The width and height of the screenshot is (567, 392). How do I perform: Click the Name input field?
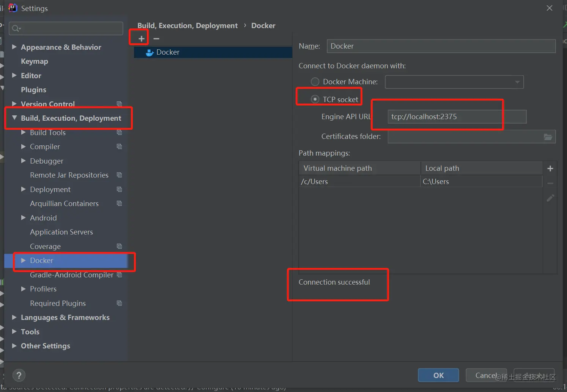click(441, 46)
